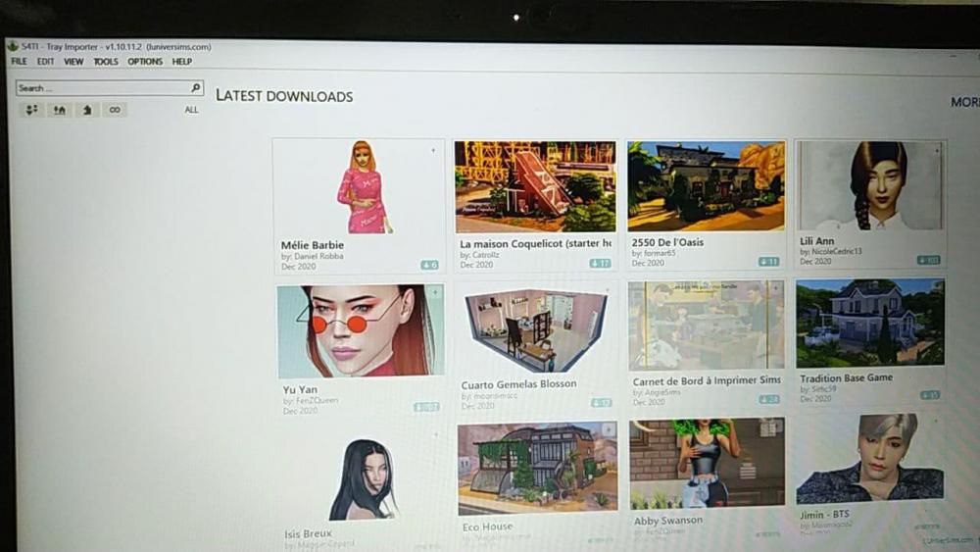This screenshot has width=980, height=552.
Task: Click the download badge on Tradition Base Game
Action: pyautogui.click(x=930, y=395)
